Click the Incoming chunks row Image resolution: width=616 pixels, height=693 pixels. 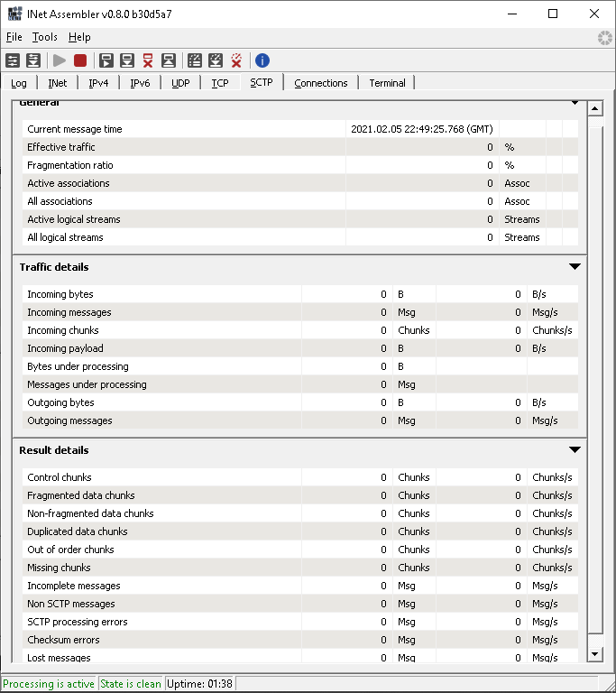click(300, 330)
